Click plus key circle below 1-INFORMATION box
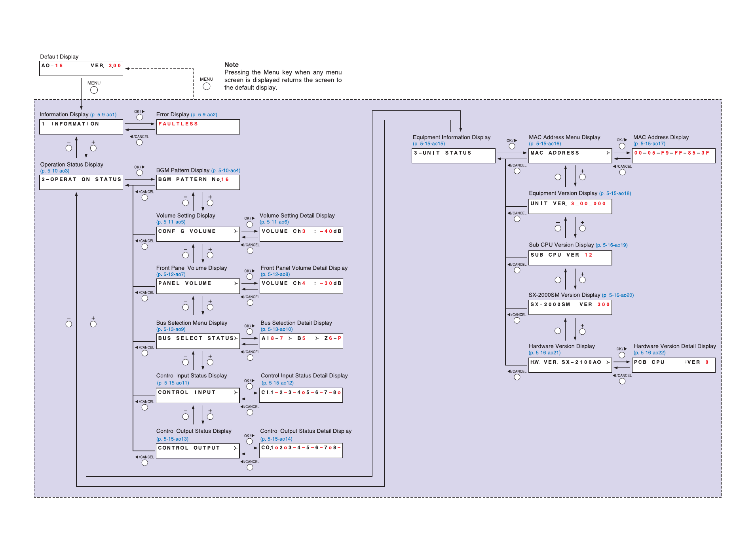The image size is (756, 534). tap(93, 148)
